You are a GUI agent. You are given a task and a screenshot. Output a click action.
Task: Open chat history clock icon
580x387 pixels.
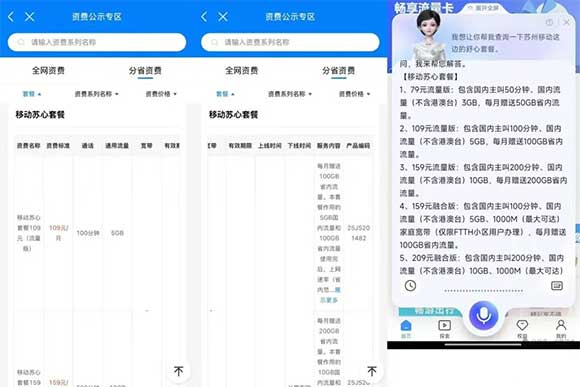(410, 286)
